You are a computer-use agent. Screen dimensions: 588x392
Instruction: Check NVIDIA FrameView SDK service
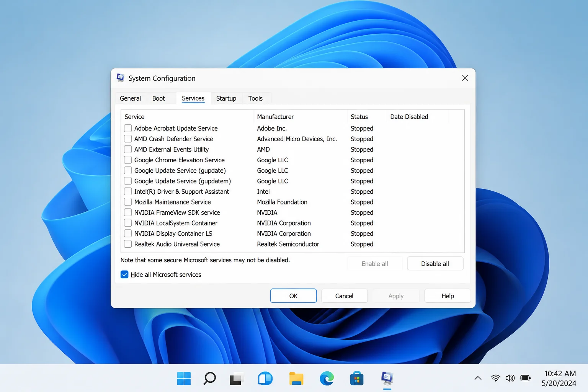point(128,212)
